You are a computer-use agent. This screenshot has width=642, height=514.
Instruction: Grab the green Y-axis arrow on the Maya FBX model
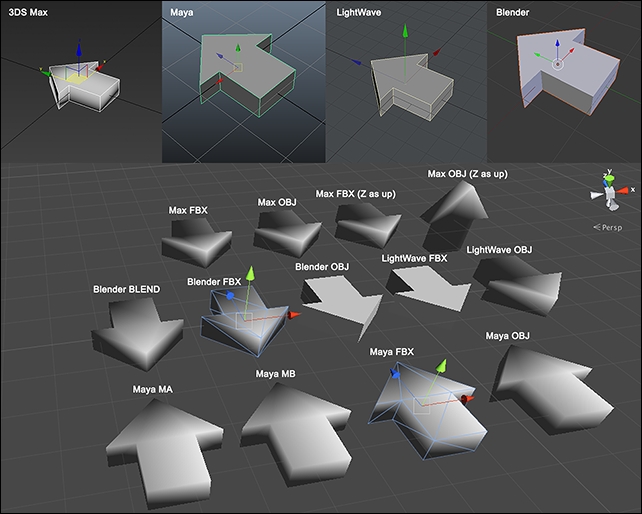tap(441, 366)
